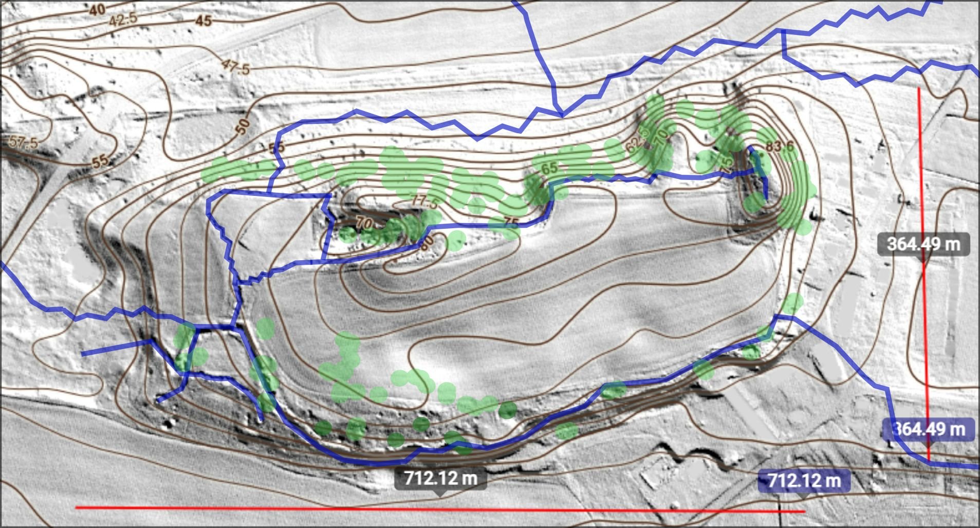Click the top endpoint of vertical red line
Image resolution: width=980 pixels, height=528 pixels.
click(x=919, y=88)
